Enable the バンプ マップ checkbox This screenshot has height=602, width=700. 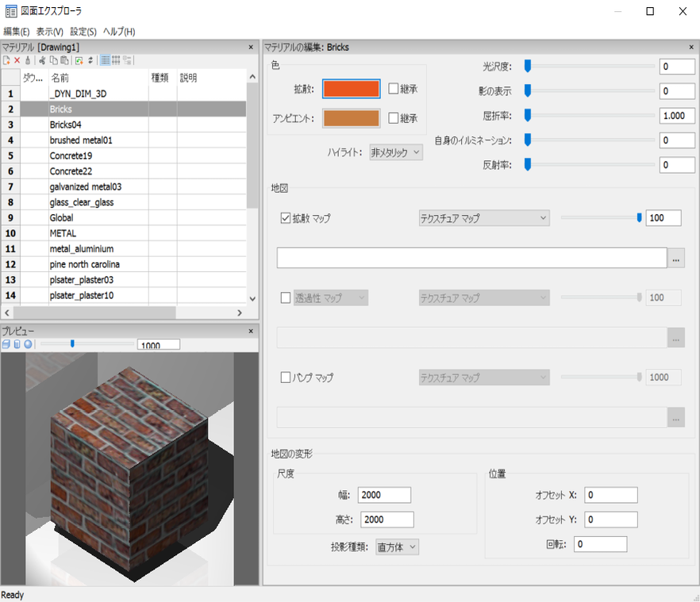pyautogui.click(x=286, y=378)
